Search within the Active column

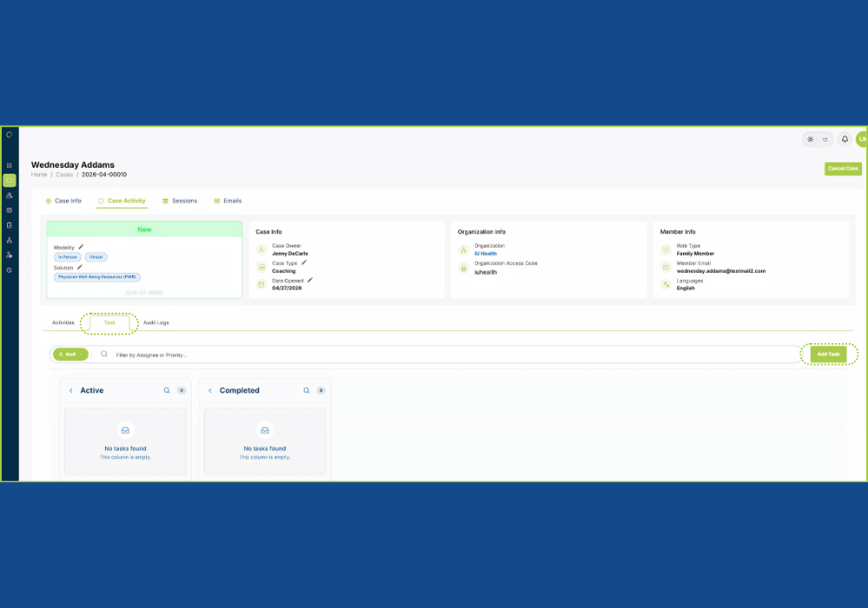[x=167, y=391]
